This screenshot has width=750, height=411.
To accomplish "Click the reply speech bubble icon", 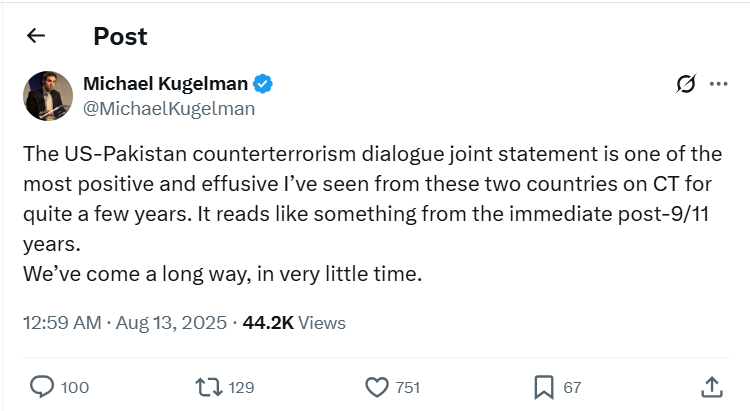I will (x=42, y=387).
